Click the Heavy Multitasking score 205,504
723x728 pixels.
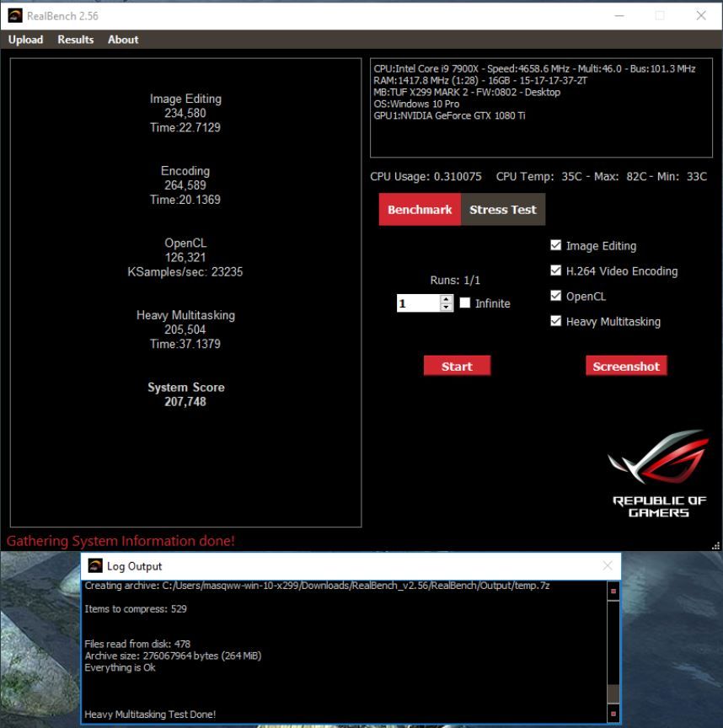185,329
